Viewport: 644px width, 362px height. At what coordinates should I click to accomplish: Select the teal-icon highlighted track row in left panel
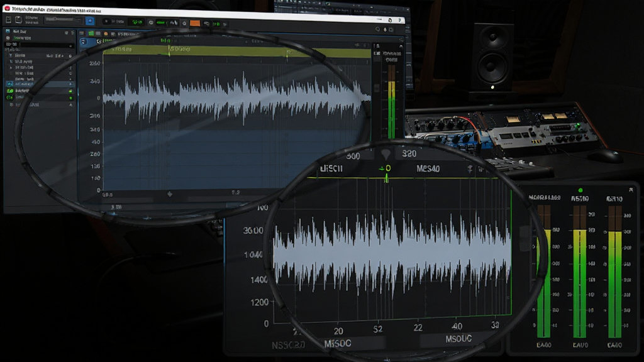coord(40,84)
